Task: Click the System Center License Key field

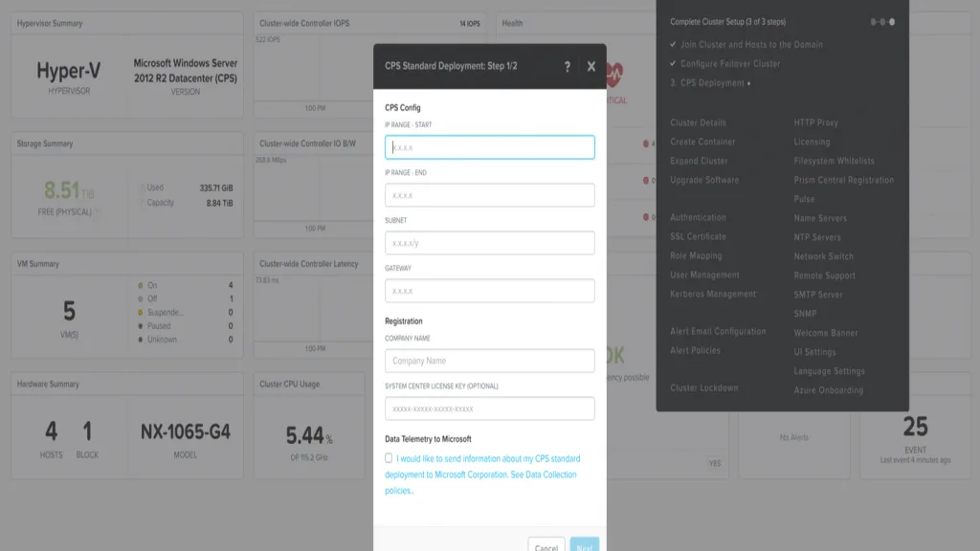Action: pyautogui.click(x=489, y=408)
